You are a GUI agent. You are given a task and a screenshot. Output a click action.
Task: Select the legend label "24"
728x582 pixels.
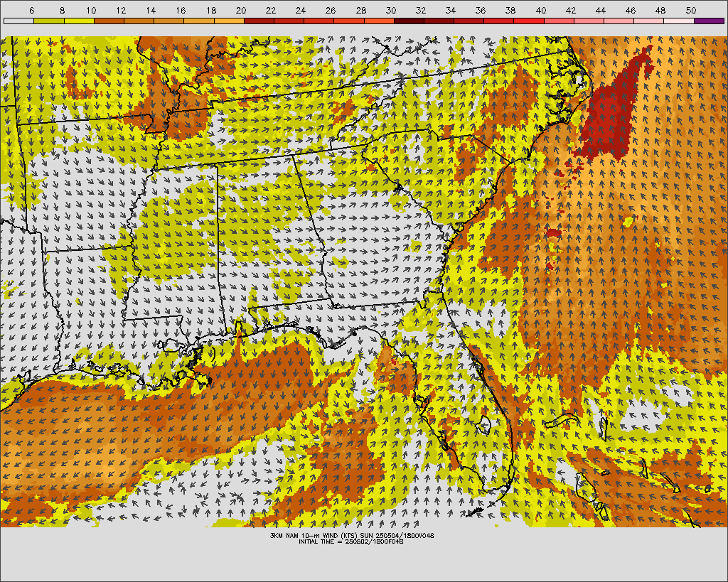tap(301, 10)
